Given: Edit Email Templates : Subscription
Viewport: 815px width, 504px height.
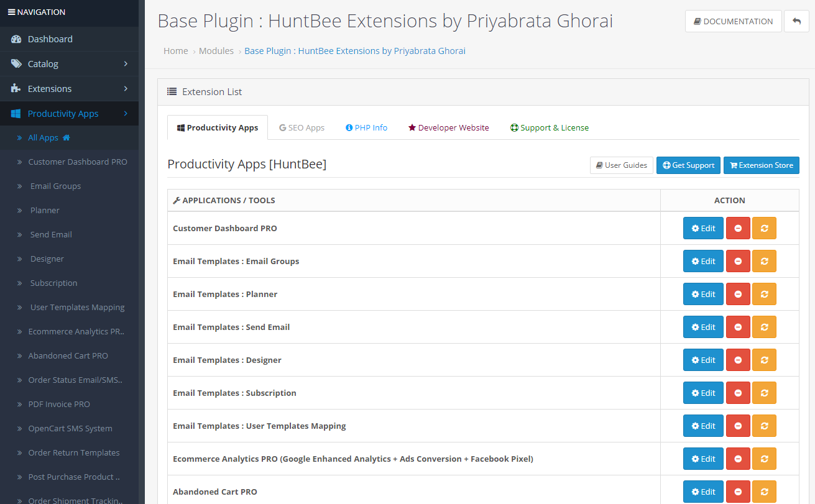Looking at the screenshot, I should coord(703,393).
